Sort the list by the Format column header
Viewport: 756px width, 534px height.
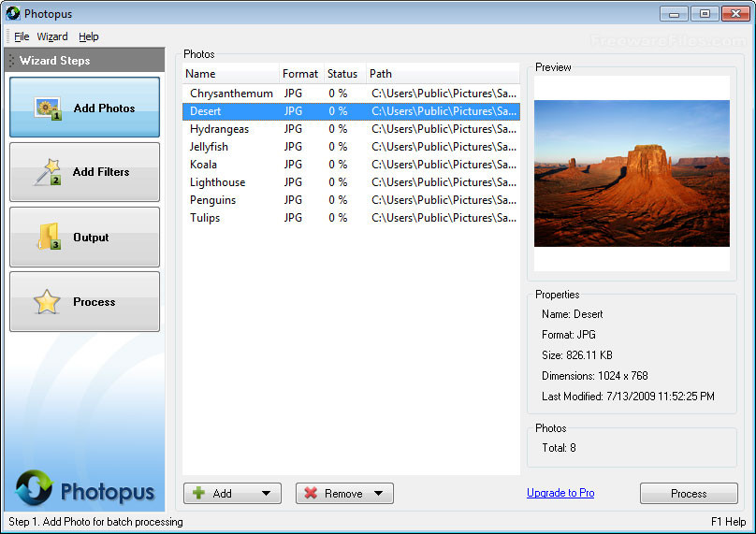click(301, 74)
